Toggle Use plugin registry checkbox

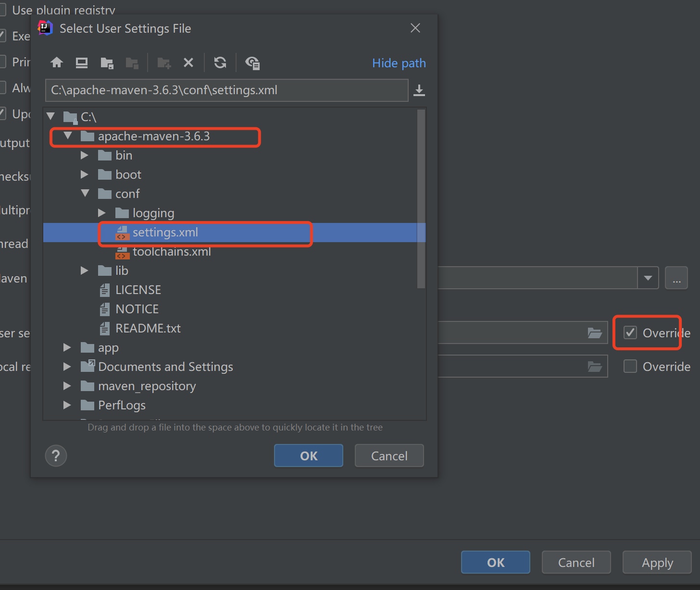click(x=2, y=10)
